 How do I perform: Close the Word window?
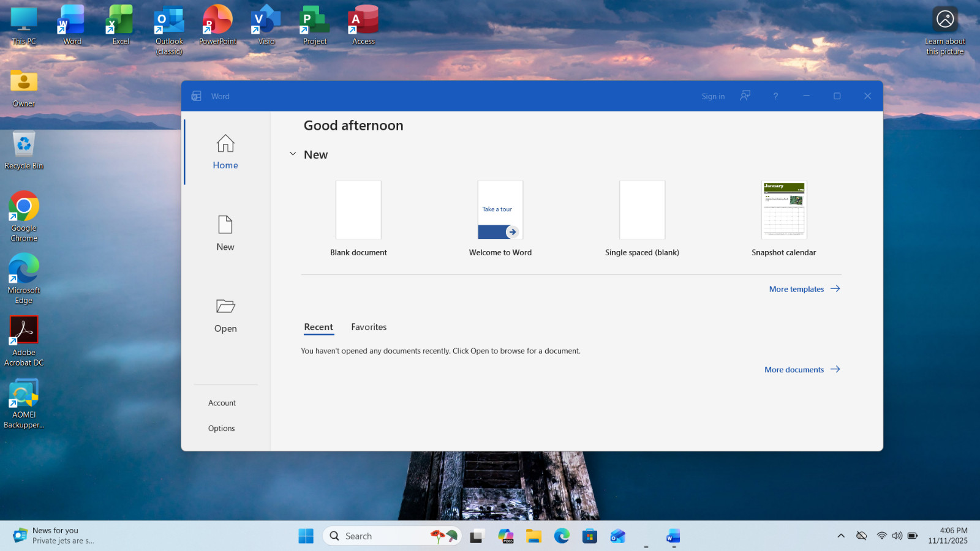[x=867, y=96]
